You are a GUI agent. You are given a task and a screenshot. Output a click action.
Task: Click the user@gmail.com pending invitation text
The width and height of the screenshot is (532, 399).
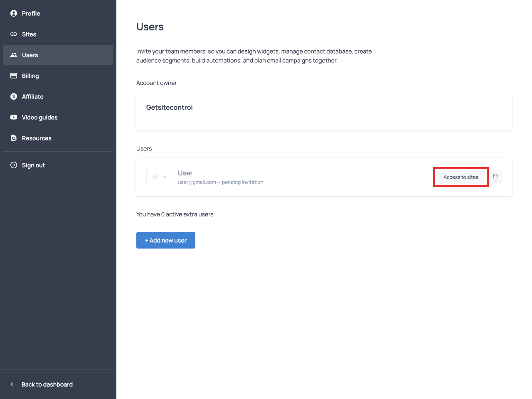coord(220,182)
